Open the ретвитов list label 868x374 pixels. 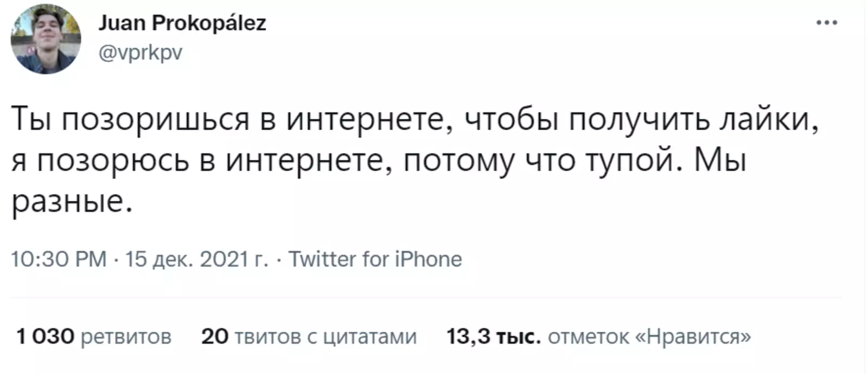(x=126, y=337)
